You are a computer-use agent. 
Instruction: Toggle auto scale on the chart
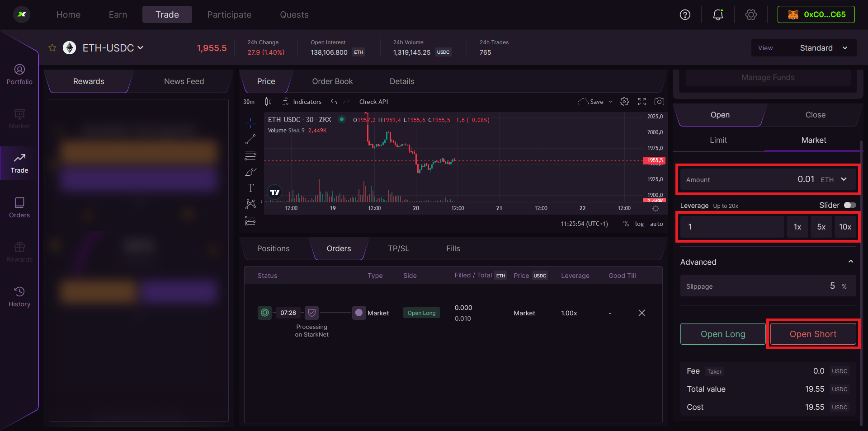point(656,224)
